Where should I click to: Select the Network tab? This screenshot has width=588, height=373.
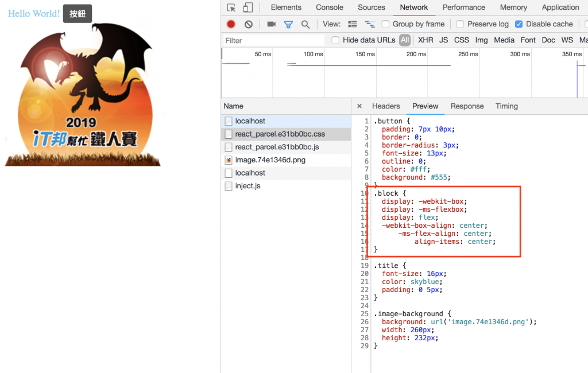tap(413, 7)
